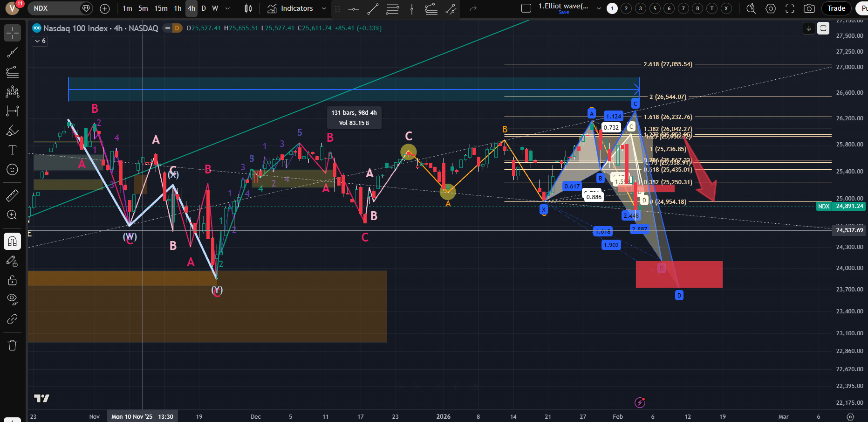Select the chart patterns tool
Image resolution: width=868 pixels, height=422 pixels.
pos(13,91)
